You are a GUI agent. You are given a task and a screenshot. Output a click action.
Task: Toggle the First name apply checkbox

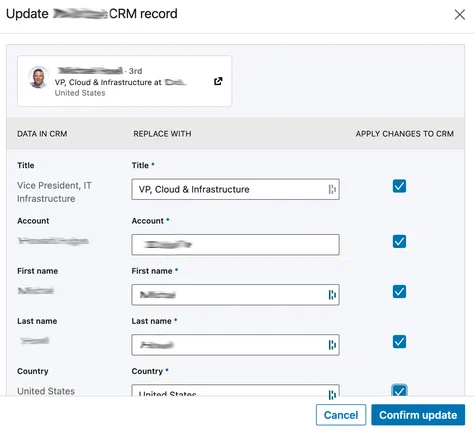tap(399, 291)
